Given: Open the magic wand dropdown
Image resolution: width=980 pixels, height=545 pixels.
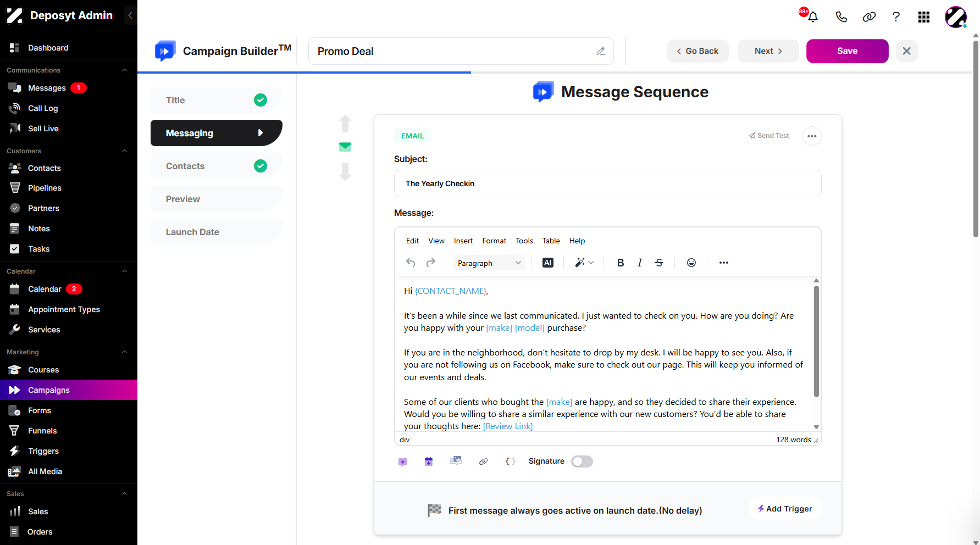Looking at the screenshot, I should [x=584, y=263].
